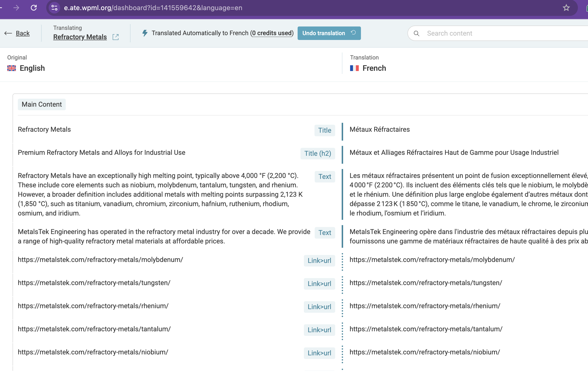Click the address bar URL

[x=153, y=8]
